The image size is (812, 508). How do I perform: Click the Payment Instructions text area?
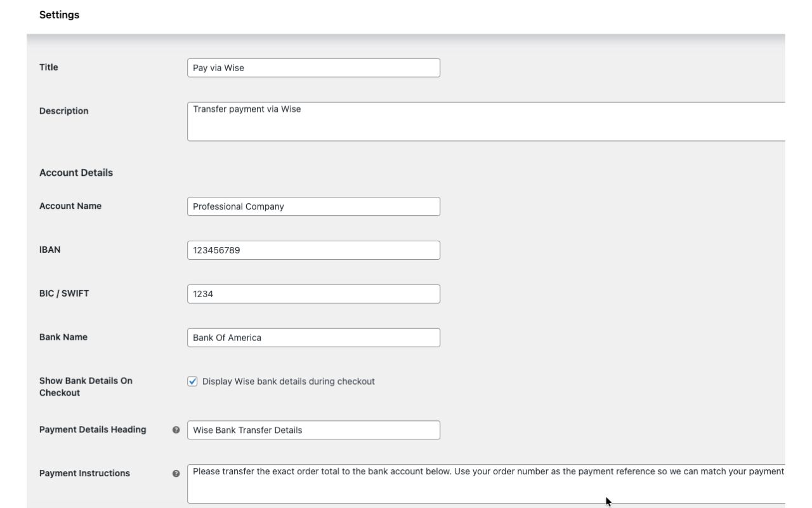tap(486, 484)
